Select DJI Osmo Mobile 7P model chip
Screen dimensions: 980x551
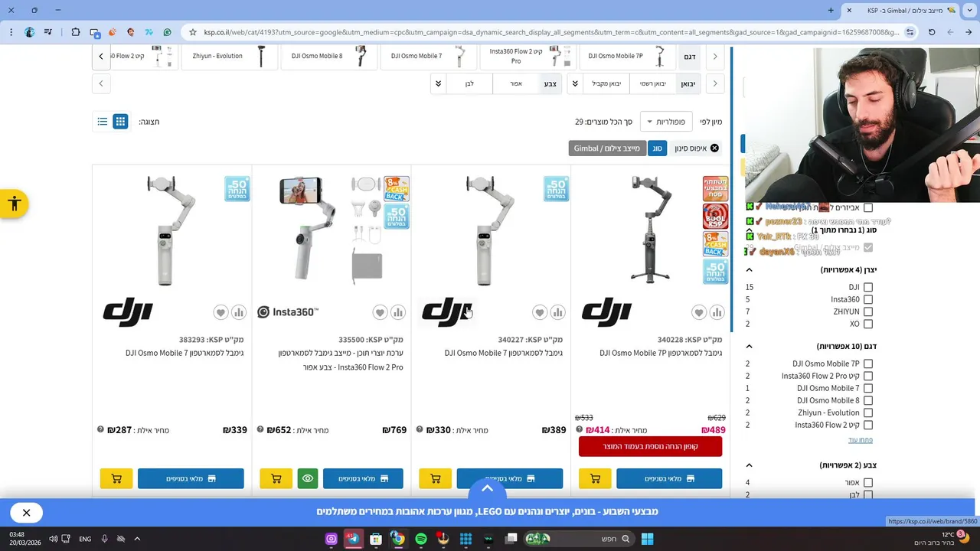(x=627, y=56)
